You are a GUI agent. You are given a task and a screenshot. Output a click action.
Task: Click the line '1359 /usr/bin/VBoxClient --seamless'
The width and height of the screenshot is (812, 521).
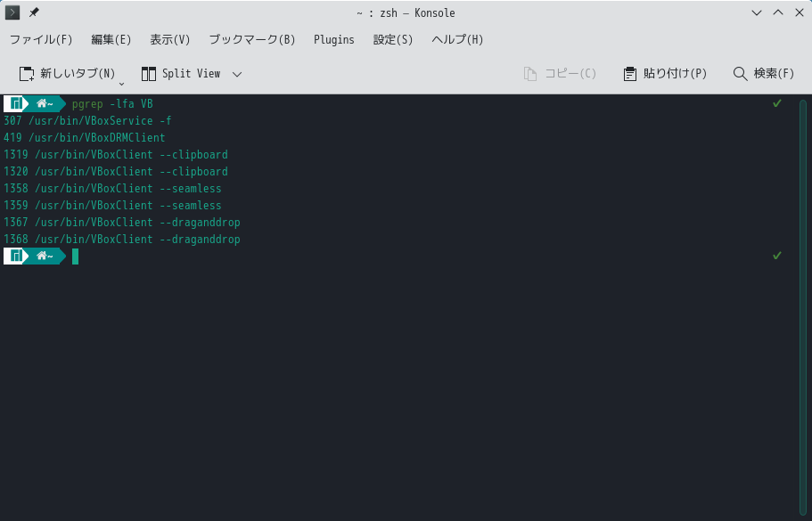pos(112,206)
